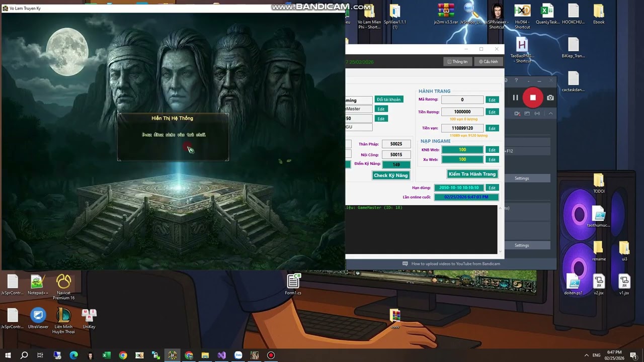Click the Mã Rương value field
Image resolution: width=644 pixels, height=362 pixels.
pyautogui.click(x=462, y=100)
